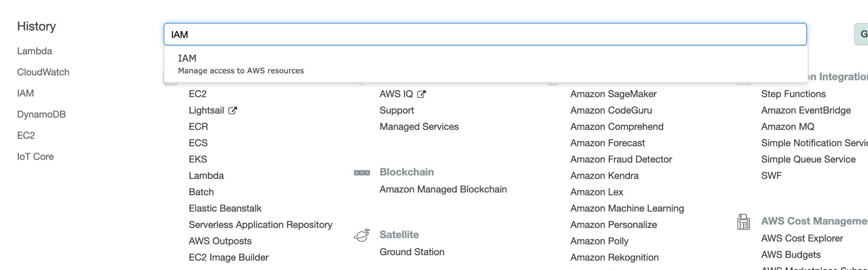Click the AWS Cost Management calculator icon
Image resolution: width=868 pixels, height=270 pixels.
tap(743, 222)
